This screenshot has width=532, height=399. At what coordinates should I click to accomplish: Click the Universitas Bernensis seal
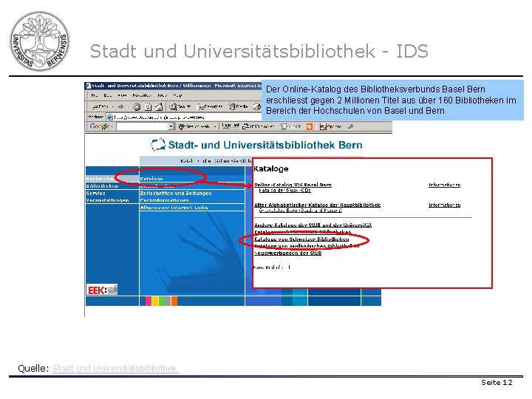click(40, 41)
